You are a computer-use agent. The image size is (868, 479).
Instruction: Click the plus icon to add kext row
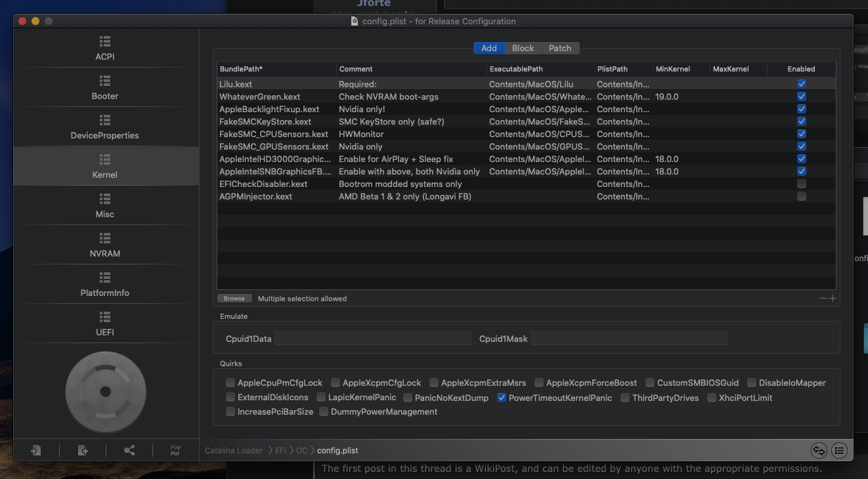tap(833, 299)
